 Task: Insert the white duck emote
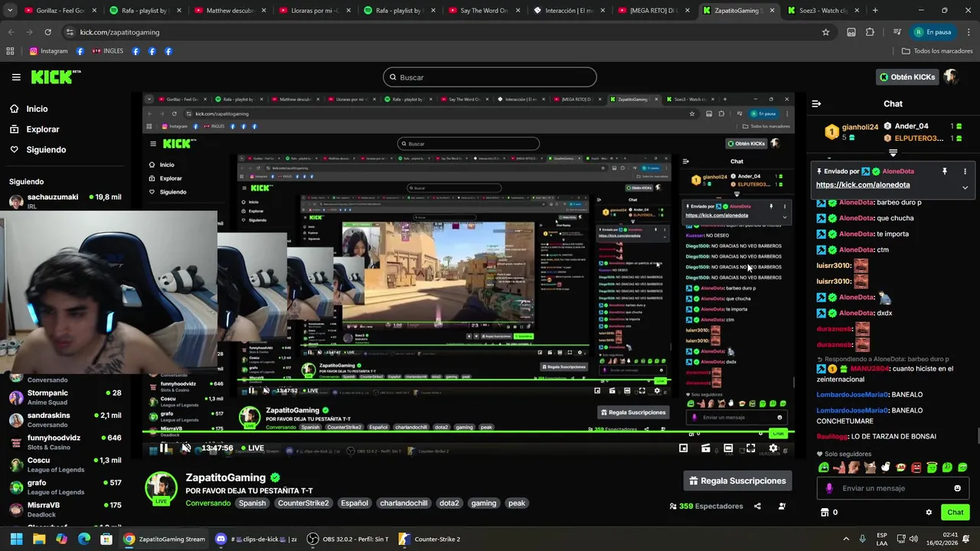[x=886, y=468]
